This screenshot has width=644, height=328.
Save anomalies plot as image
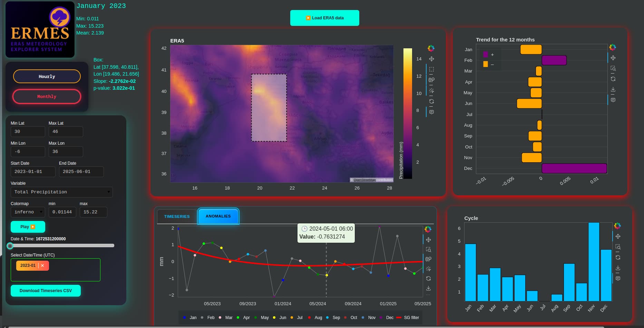coord(428,288)
